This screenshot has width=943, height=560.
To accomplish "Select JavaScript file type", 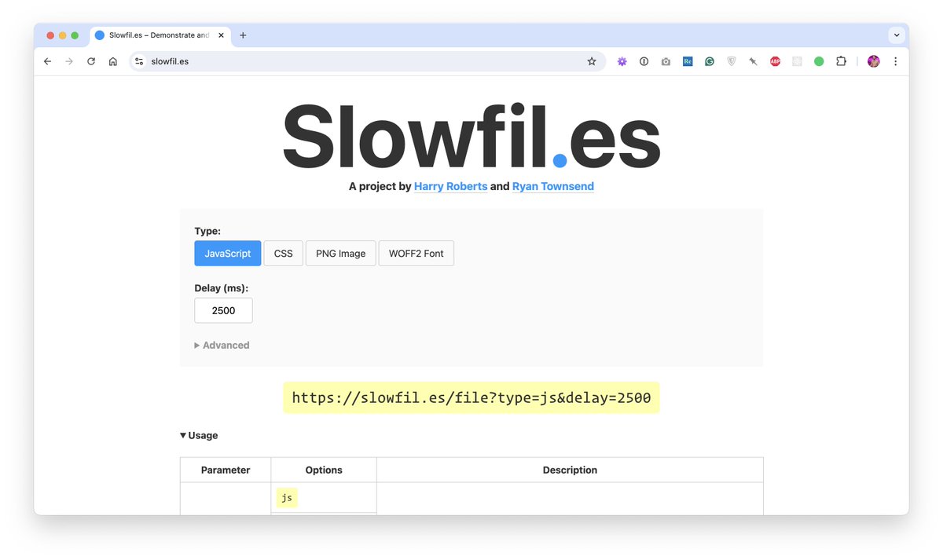I will click(228, 254).
